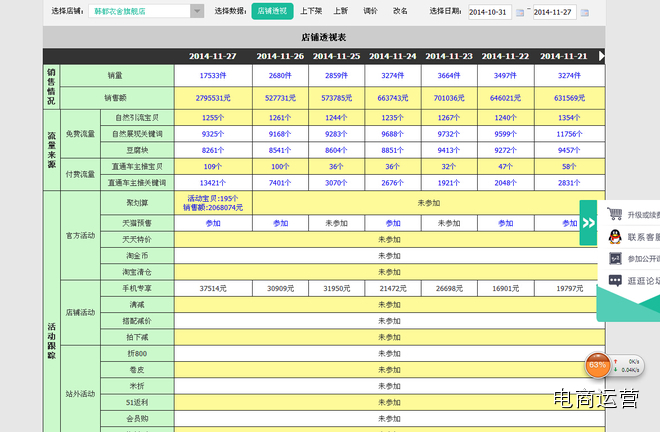
Task: Click the forum speech bubble icon
Action: pos(615,280)
